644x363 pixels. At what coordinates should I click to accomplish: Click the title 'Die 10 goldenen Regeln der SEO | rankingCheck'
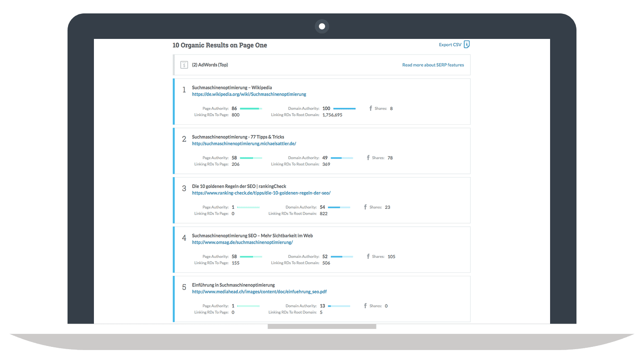239,186
